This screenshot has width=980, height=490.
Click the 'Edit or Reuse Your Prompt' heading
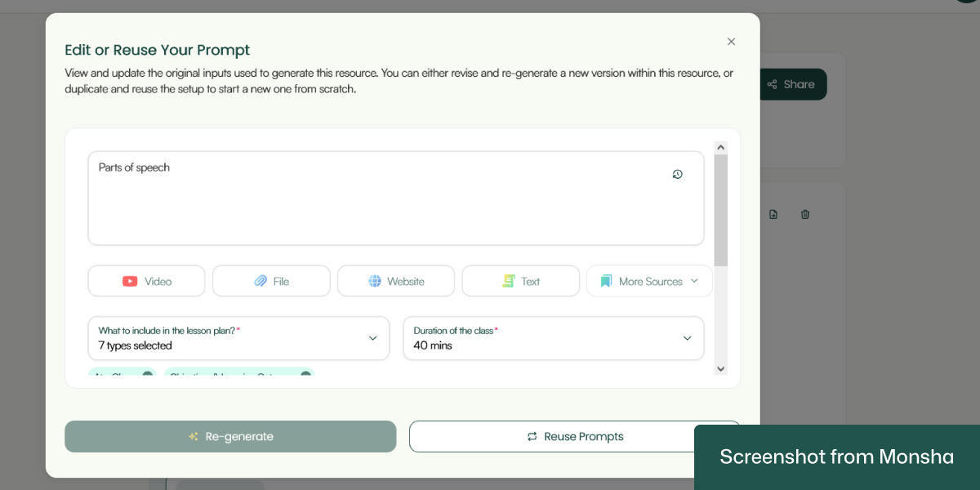click(x=158, y=50)
